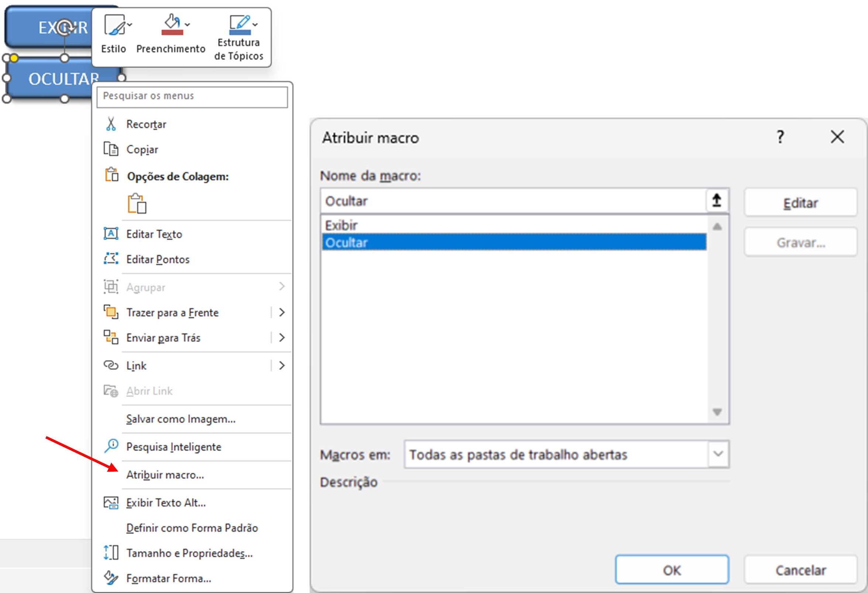Click the EXIBIR shape button on the sheet
This screenshot has height=593, width=868.
click(49, 27)
